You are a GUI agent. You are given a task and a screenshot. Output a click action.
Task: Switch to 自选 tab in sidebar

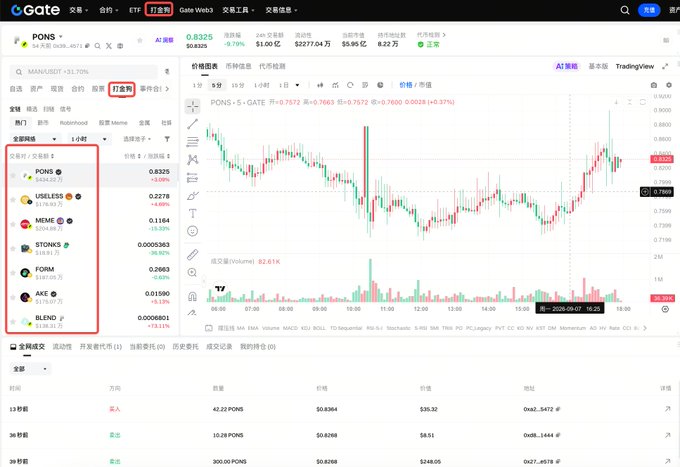tap(16, 89)
